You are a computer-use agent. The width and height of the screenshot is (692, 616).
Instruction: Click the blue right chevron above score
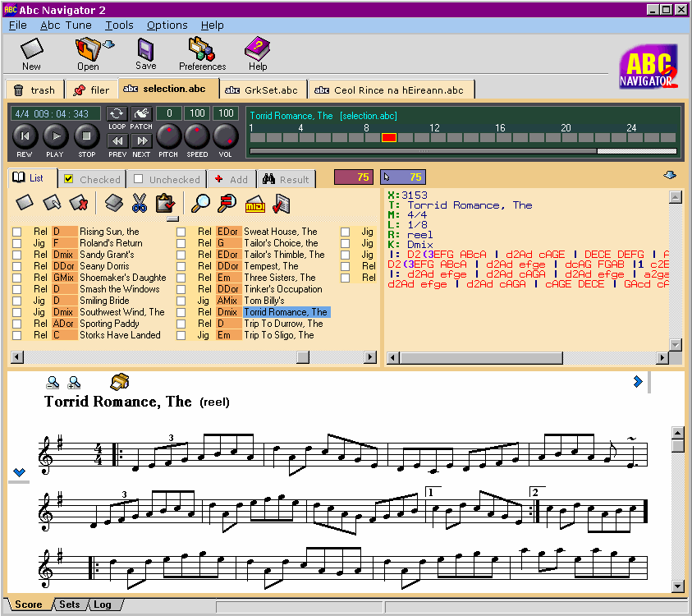click(638, 381)
